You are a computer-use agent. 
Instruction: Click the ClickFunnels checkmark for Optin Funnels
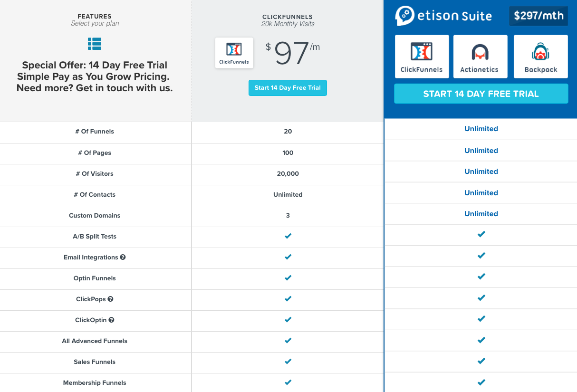click(288, 278)
